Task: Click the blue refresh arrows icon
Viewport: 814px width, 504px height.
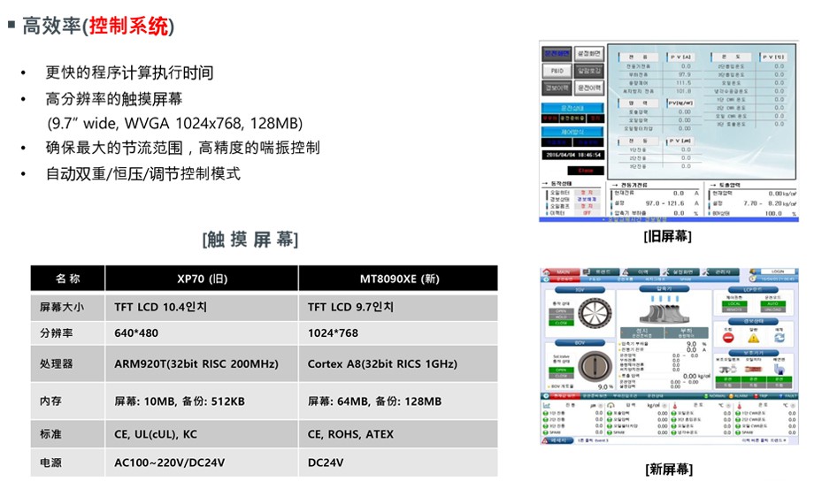Action: click(779, 337)
